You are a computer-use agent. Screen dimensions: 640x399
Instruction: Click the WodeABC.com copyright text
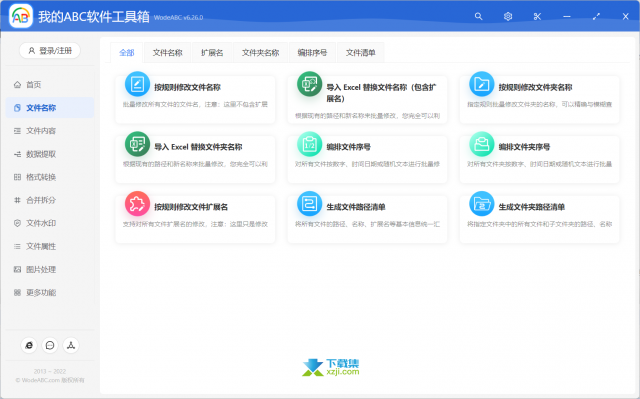point(50,380)
